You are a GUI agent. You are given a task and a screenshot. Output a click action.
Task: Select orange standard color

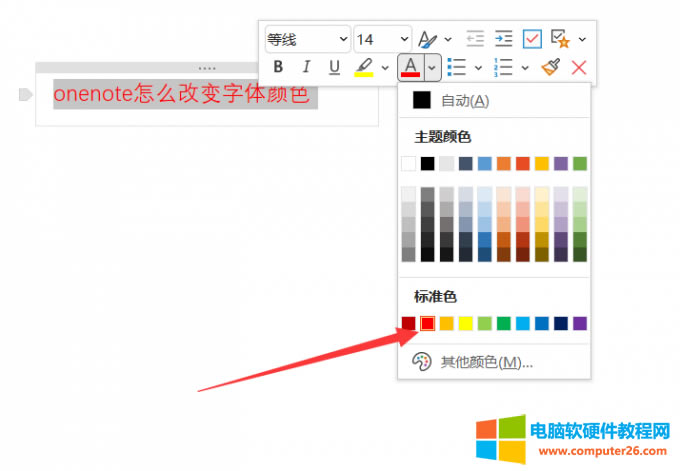coord(447,323)
